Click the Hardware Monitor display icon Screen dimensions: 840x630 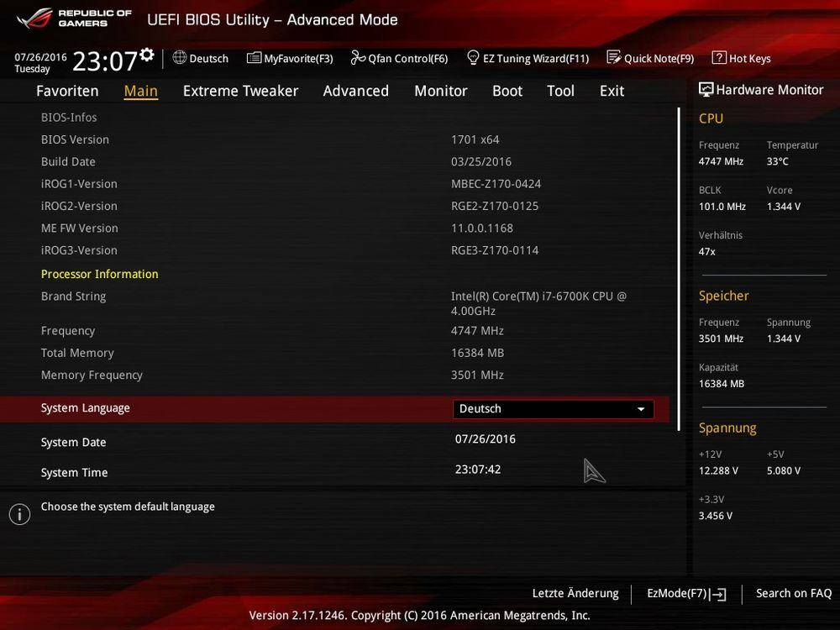[x=706, y=90]
